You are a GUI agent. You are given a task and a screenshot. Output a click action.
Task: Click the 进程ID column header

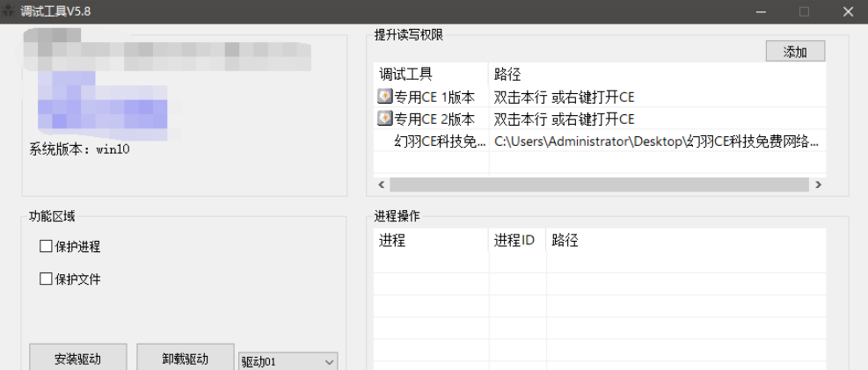click(x=514, y=241)
